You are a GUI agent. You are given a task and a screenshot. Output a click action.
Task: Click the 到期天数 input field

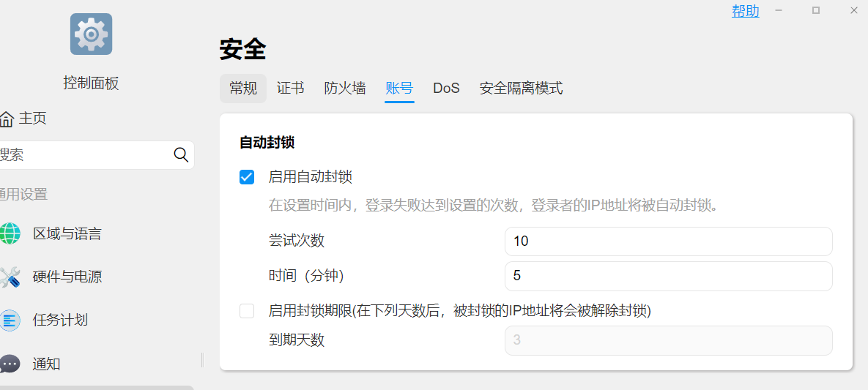click(x=668, y=340)
